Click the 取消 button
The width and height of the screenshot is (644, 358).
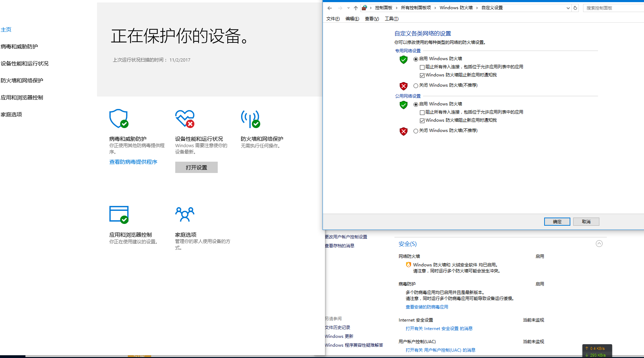click(x=586, y=221)
